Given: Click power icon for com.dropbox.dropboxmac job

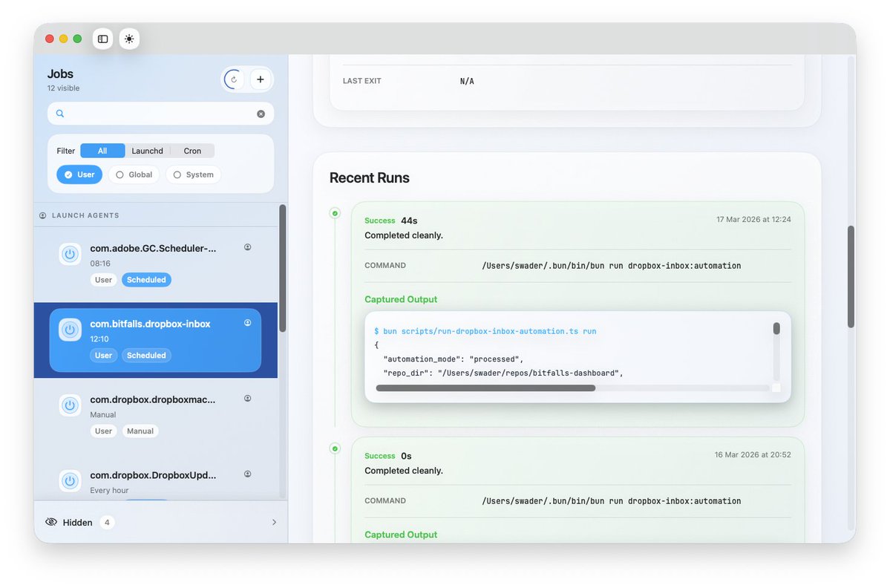Looking at the screenshot, I should (x=70, y=405).
